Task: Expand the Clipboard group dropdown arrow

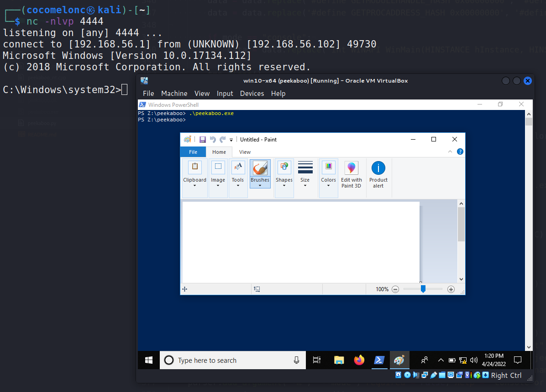Action: (x=194, y=186)
